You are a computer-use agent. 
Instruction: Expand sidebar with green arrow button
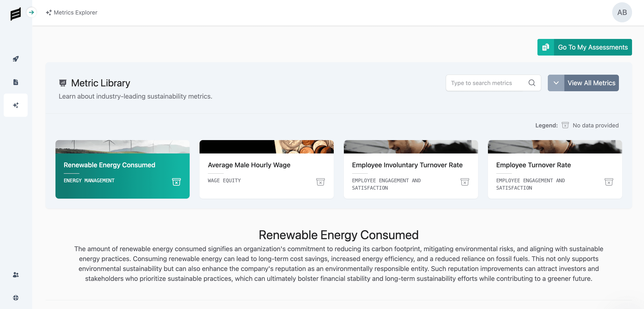pyautogui.click(x=32, y=12)
